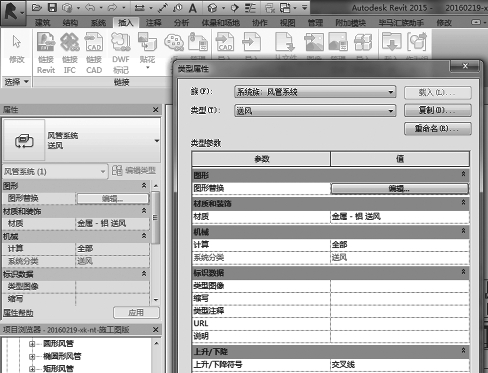
Task: Expand the 矩形风管 tree node
Action: [32, 369]
